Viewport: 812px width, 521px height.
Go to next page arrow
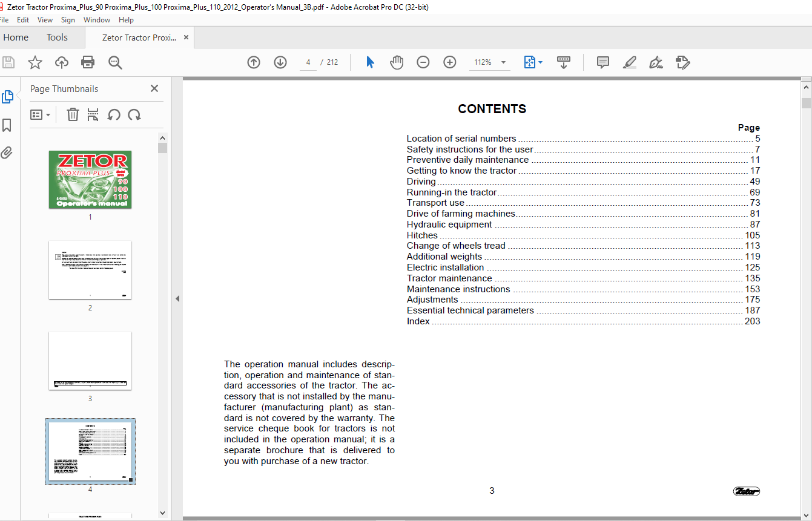pos(280,62)
